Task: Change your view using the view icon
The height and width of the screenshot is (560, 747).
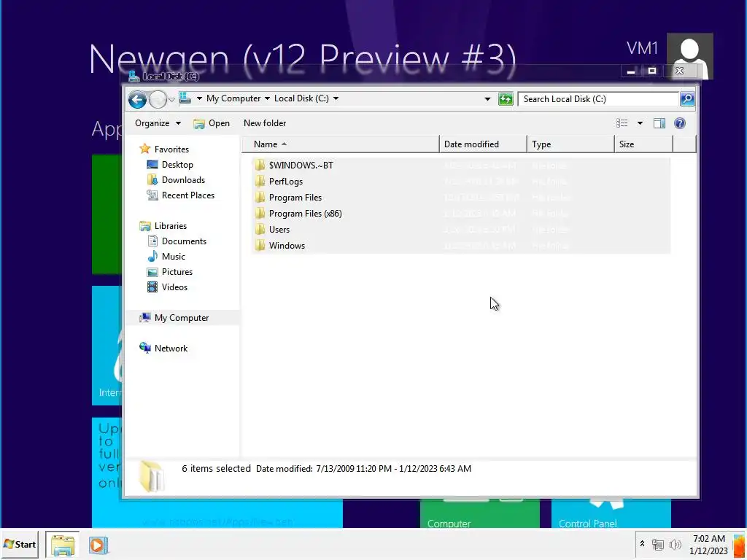Action: tap(622, 123)
